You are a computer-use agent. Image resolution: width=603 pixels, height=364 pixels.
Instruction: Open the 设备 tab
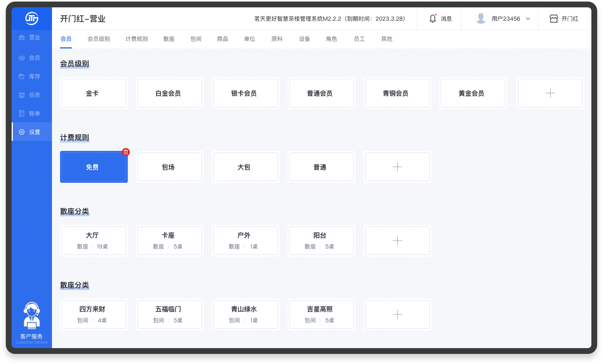click(304, 39)
